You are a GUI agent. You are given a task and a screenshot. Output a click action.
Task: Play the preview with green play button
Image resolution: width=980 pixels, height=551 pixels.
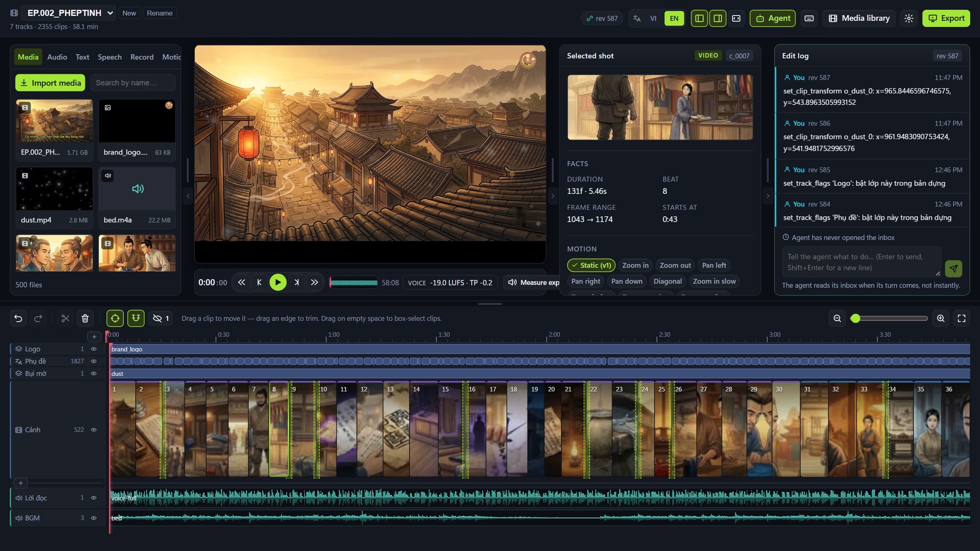[x=278, y=282]
